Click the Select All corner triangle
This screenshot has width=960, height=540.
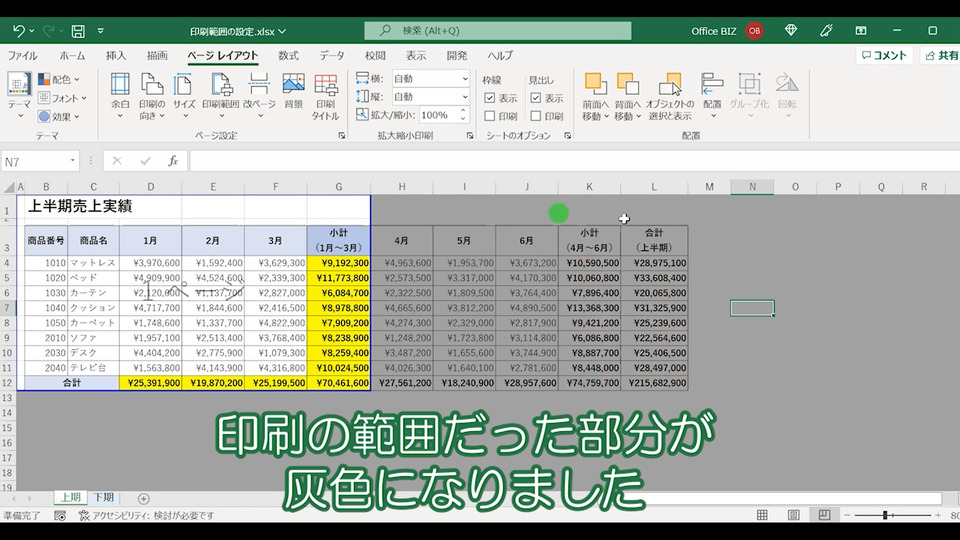(9, 187)
